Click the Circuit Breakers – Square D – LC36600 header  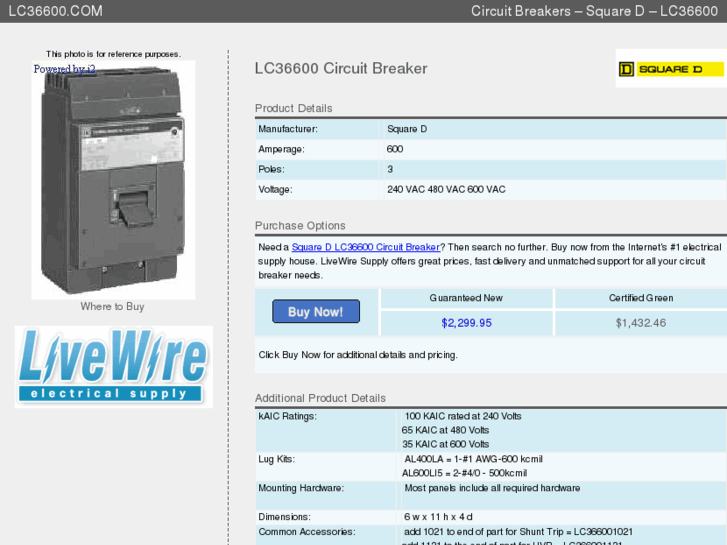pyautogui.click(x=594, y=11)
